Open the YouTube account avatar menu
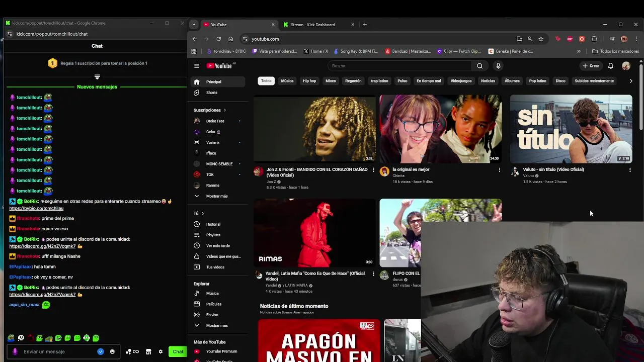644x362 pixels. coord(626,66)
